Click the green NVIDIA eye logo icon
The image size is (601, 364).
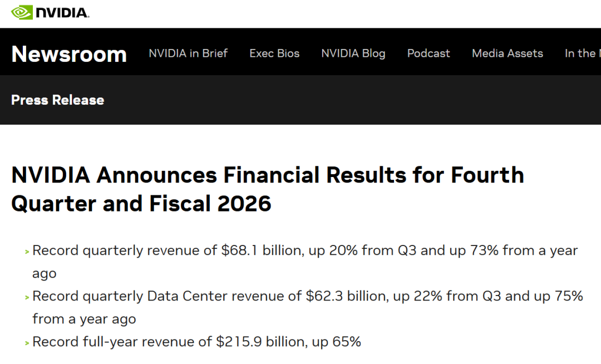[22, 12]
